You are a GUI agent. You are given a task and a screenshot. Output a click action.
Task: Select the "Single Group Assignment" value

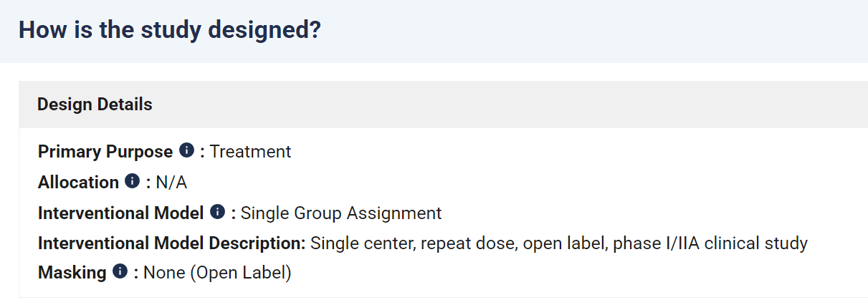click(x=341, y=213)
